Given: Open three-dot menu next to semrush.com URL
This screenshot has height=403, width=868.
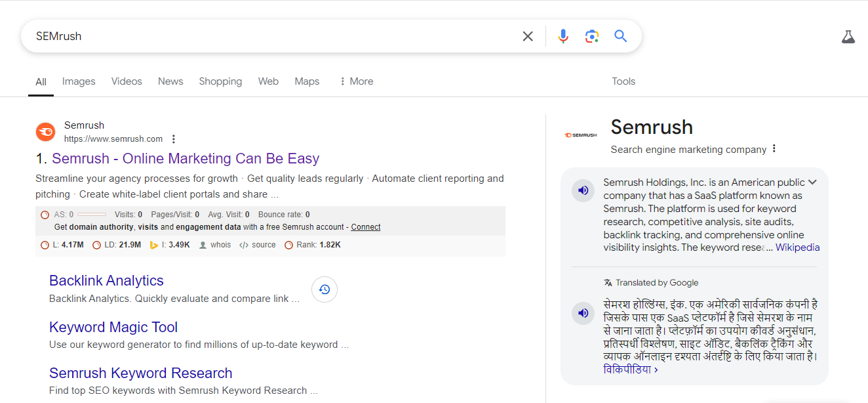Looking at the screenshot, I should (x=174, y=139).
